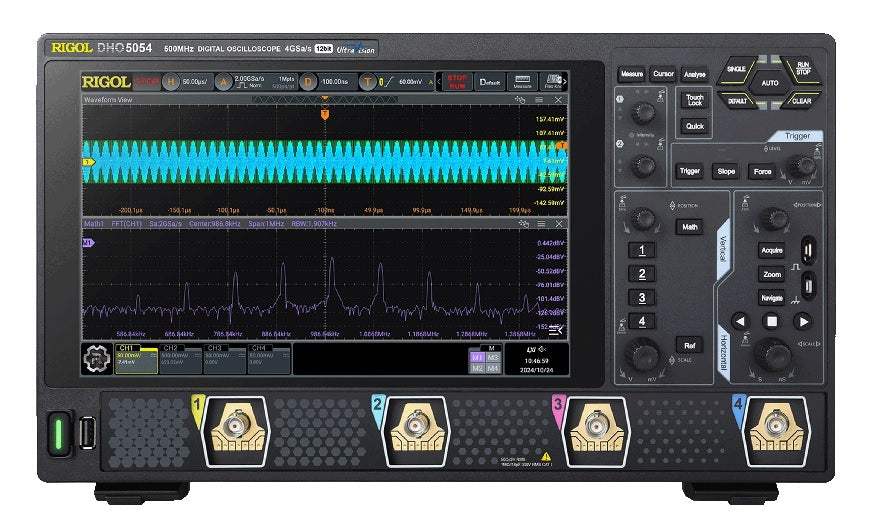Open the gear settings icon on the touchscreen
This screenshot has height=531, width=871.
[97, 358]
